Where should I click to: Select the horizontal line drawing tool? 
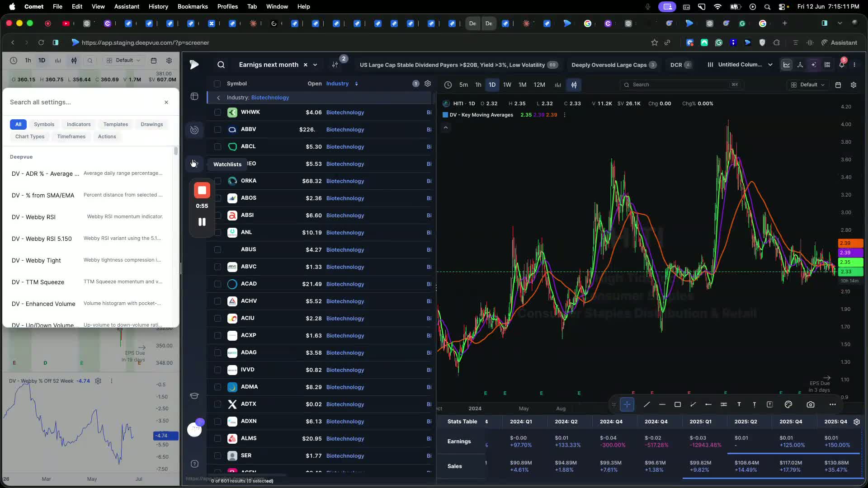[x=662, y=404]
